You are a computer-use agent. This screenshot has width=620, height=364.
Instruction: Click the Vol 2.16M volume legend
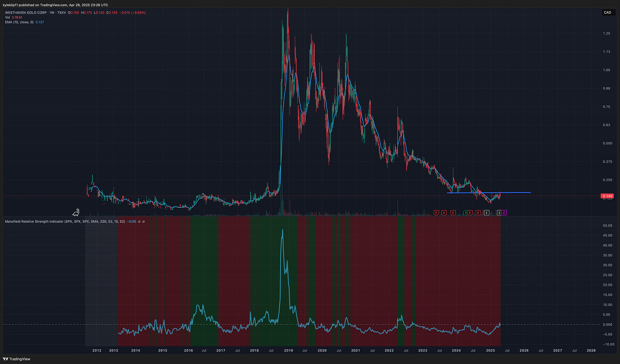point(14,17)
